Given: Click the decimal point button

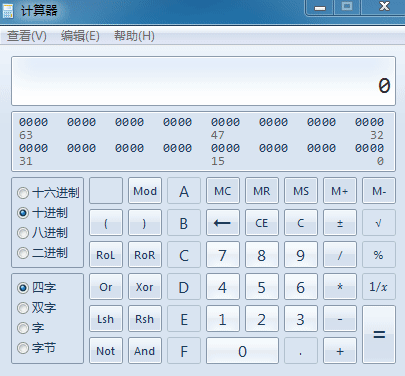Looking at the screenshot, I should (301, 351).
